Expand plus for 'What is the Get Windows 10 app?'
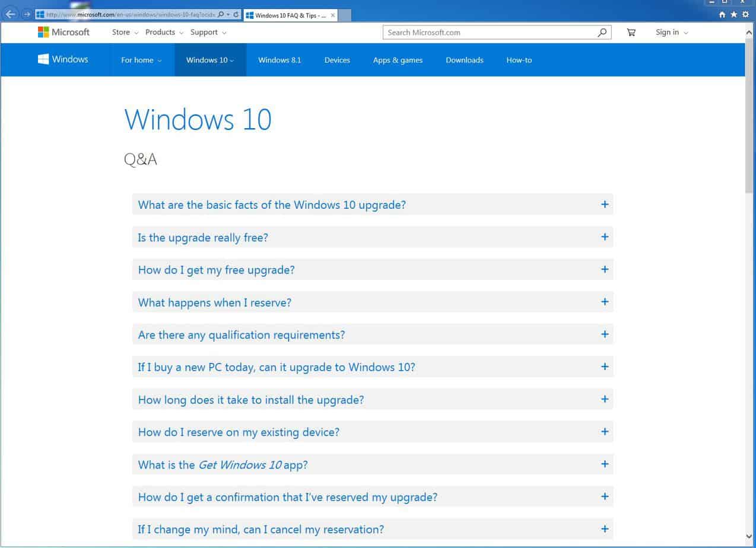Viewport: 756px width, 548px height. (605, 464)
